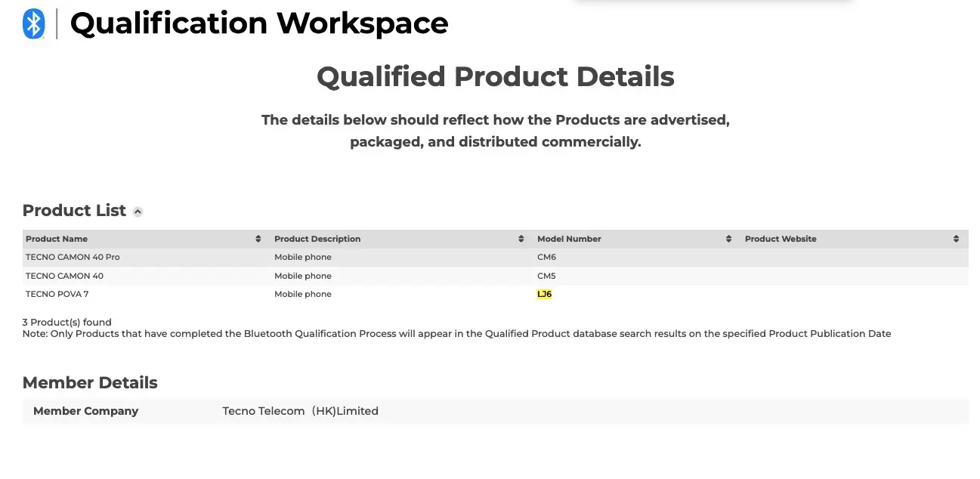Click the Member Company label

pyautogui.click(x=86, y=411)
